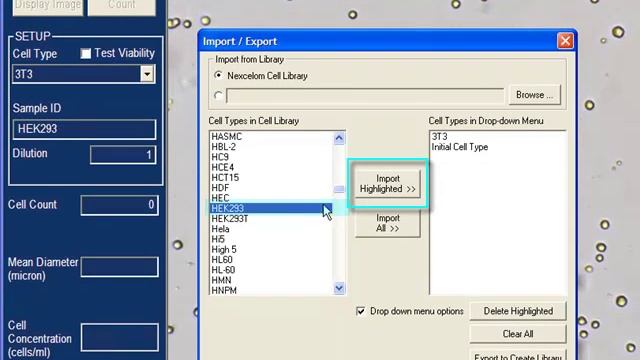The image size is (640, 360).
Task: Enable the Test Viability checkbox
Action: tap(86, 53)
